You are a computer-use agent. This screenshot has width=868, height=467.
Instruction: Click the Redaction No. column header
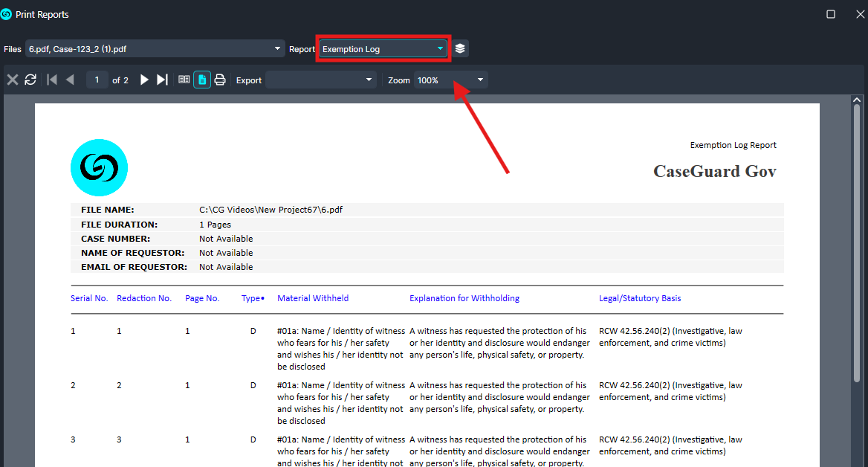click(x=144, y=298)
